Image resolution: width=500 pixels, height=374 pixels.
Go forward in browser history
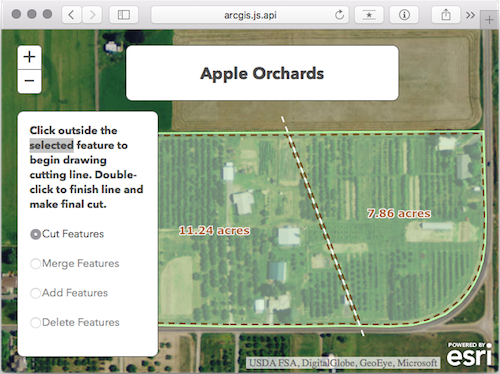[x=92, y=15]
